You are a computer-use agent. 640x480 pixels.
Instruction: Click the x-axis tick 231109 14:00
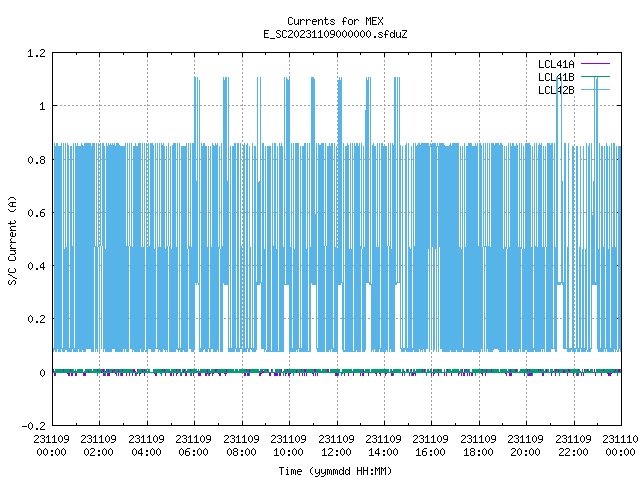(x=383, y=446)
